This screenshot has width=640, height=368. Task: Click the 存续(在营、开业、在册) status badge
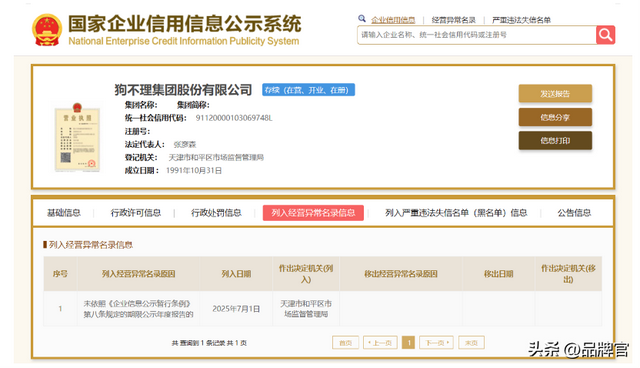(x=309, y=90)
